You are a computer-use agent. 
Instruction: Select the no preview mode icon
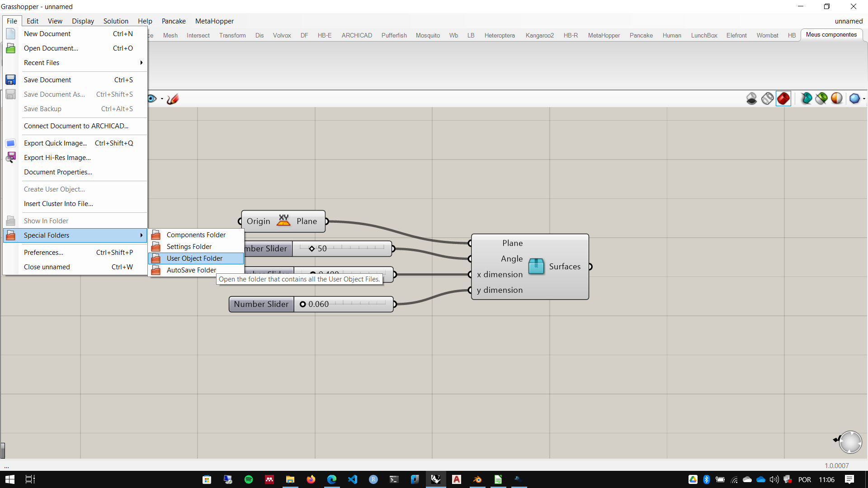752,99
